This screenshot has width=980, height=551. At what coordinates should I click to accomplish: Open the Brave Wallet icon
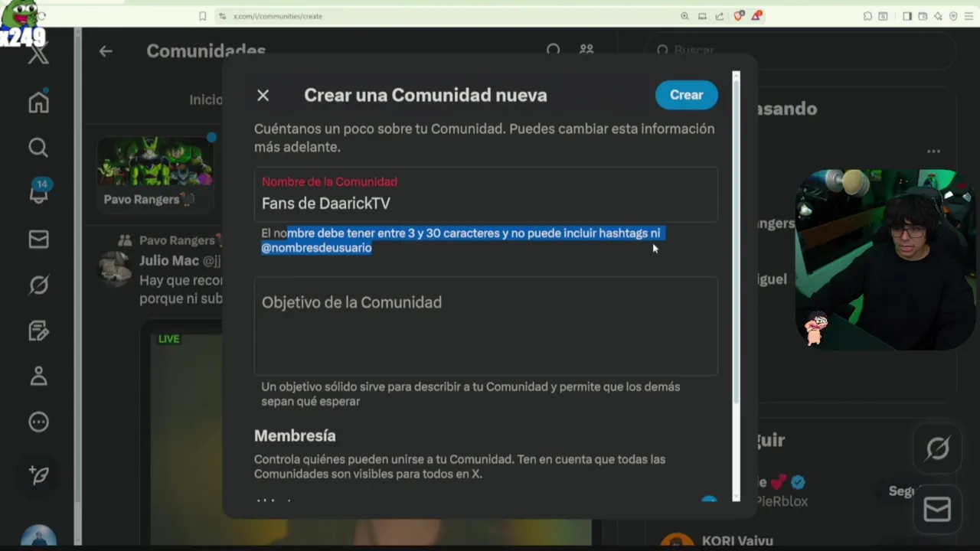point(923,16)
